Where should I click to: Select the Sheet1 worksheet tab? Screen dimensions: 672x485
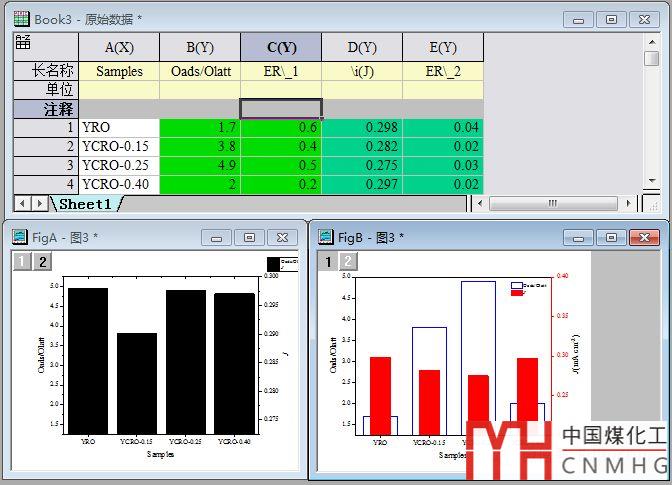pyautogui.click(x=85, y=204)
